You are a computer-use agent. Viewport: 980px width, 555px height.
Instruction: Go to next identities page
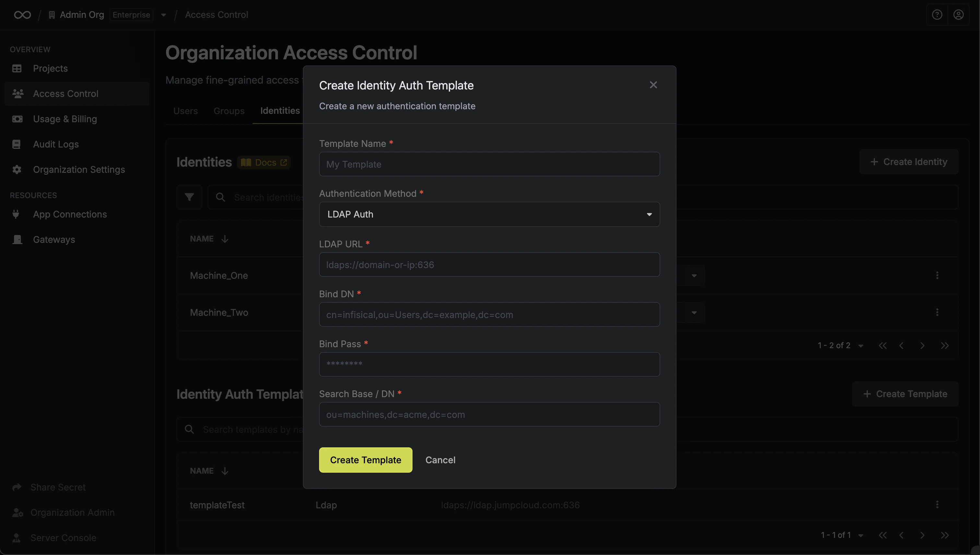(x=922, y=346)
